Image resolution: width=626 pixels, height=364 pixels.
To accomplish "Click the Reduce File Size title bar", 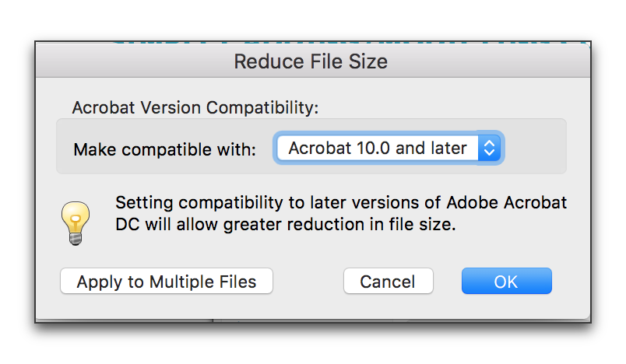I will [x=312, y=61].
